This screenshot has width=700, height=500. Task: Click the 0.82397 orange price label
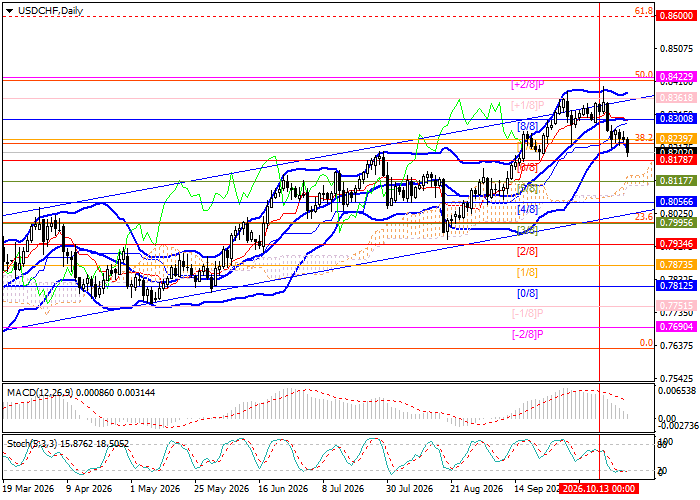(x=676, y=139)
